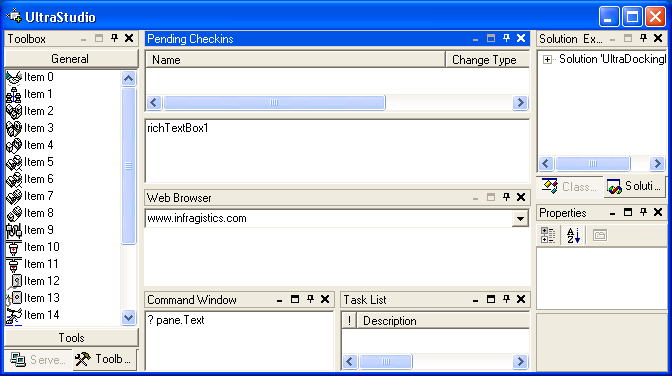Image resolution: width=672 pixels, height=376 pixels.
Task: Pin the Web Browser pane
Action: click(x=506, y=197)
